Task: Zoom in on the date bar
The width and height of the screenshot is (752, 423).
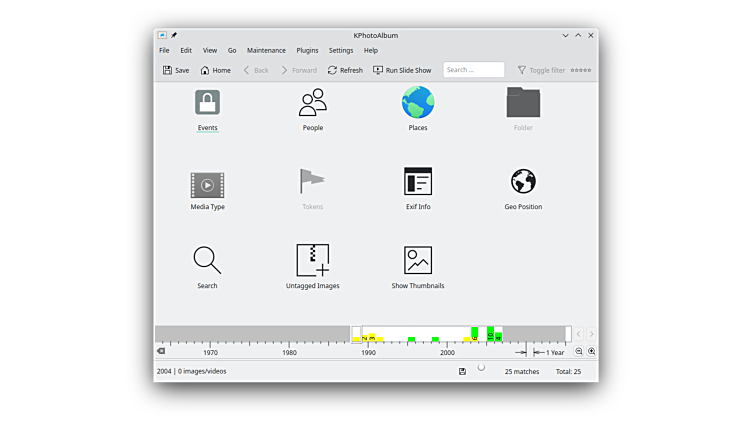Action: point(592,352)
